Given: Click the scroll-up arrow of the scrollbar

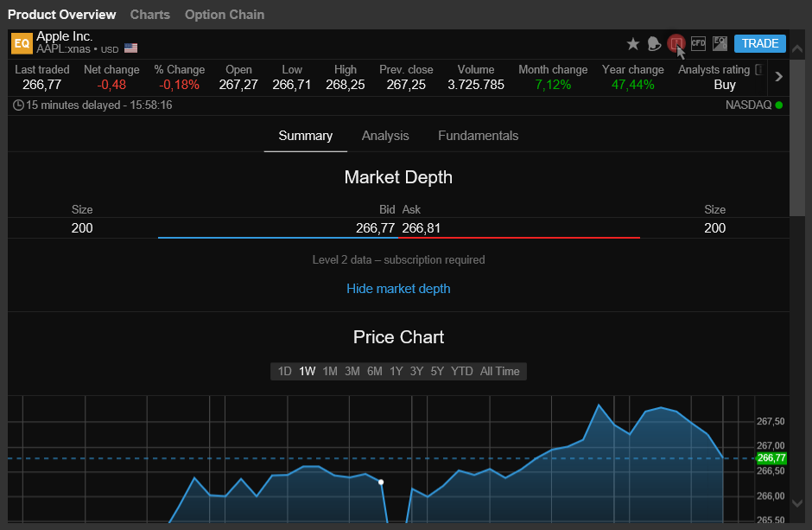Looking at the screenshot, I should click(797, 49).
